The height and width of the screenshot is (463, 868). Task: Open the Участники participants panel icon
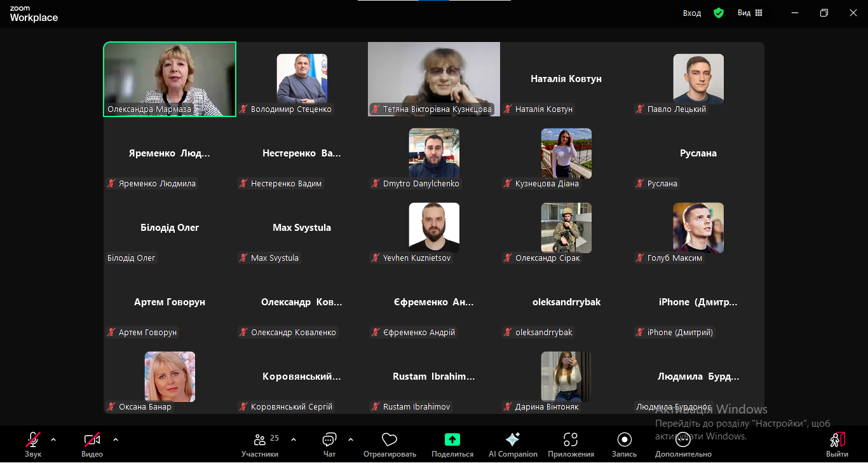click(x=259, y=440)
